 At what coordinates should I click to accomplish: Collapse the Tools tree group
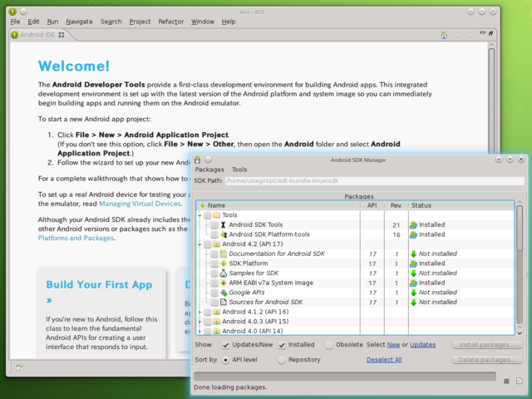(x=199, y=215)
